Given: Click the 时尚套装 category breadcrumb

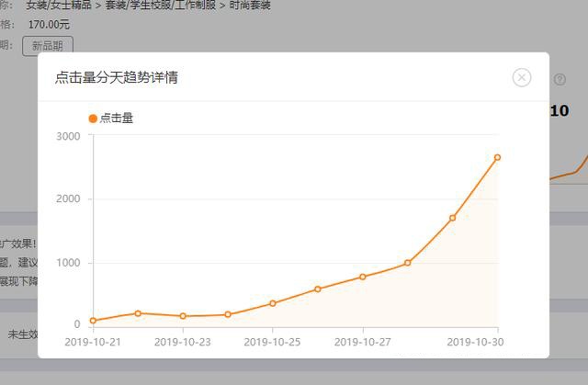Looking at the screenshot, I should point(250,5).
